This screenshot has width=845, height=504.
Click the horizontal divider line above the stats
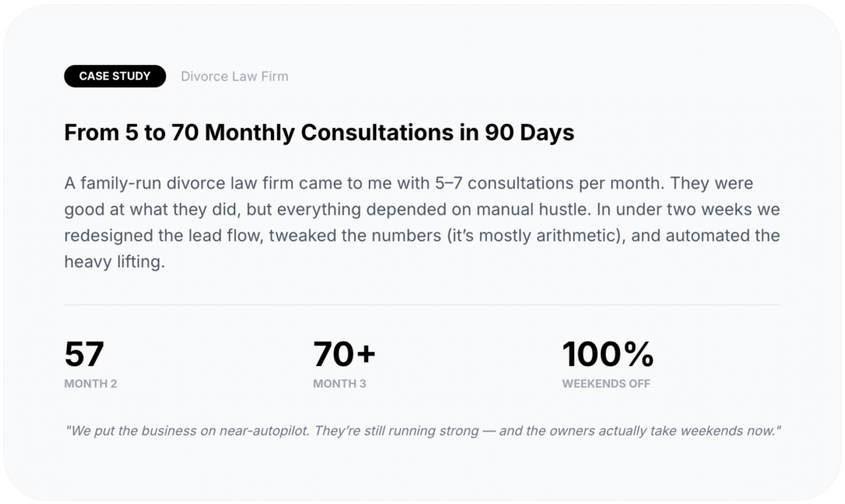click(422, 304)
